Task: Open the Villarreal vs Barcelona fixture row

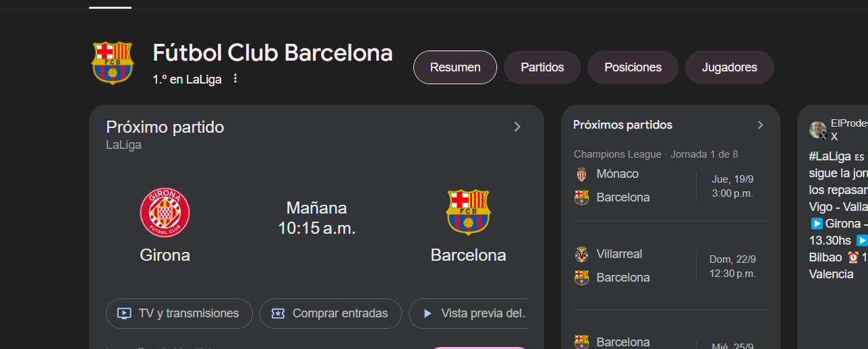Action: point(668,266)
